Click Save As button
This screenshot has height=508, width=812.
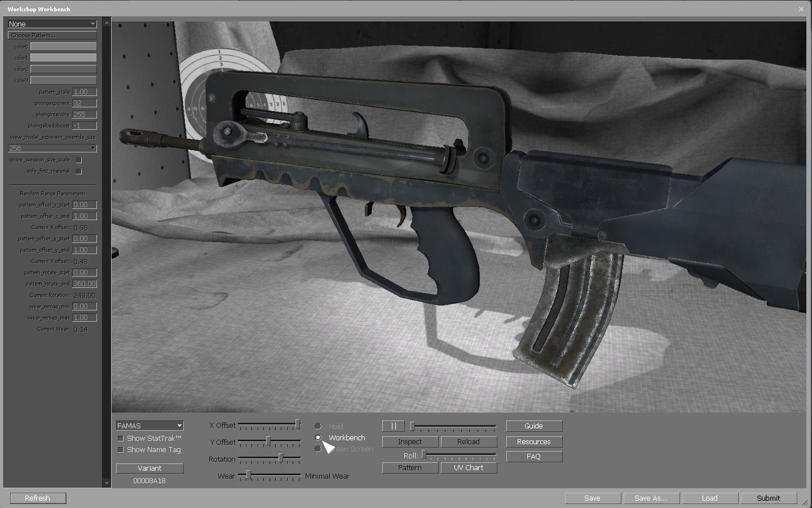651,498
